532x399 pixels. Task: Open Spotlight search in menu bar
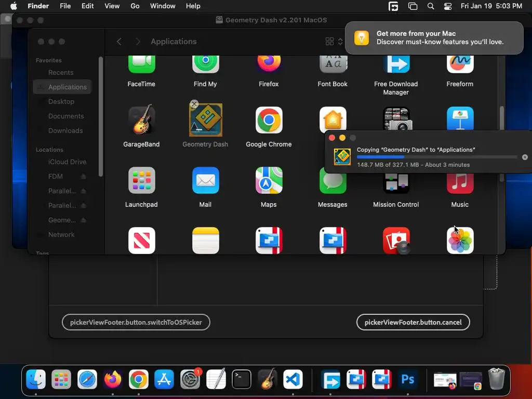(431, 6)
